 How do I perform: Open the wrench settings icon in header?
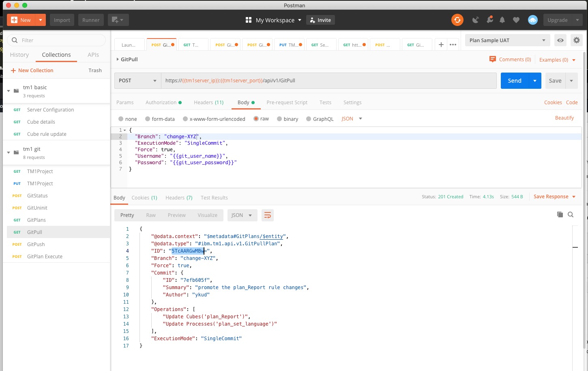click(489, 20)
